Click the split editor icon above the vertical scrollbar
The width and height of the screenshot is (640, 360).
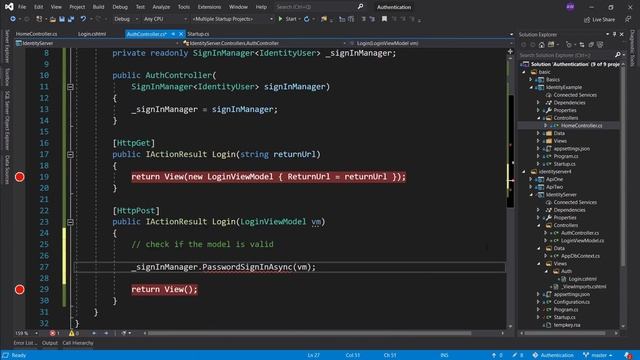point(510,51)
